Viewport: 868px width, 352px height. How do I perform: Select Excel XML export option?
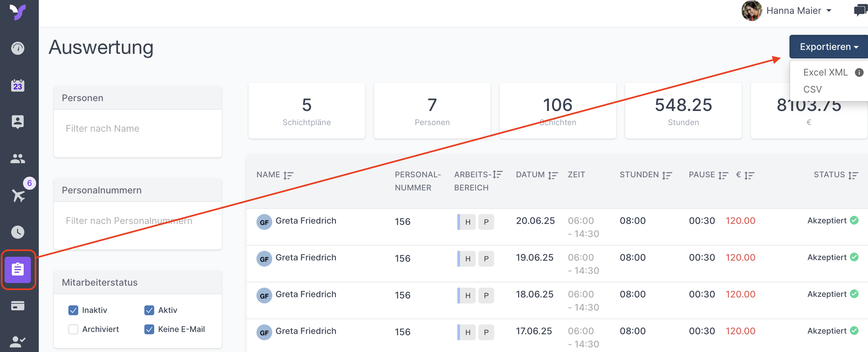(825, 72)
